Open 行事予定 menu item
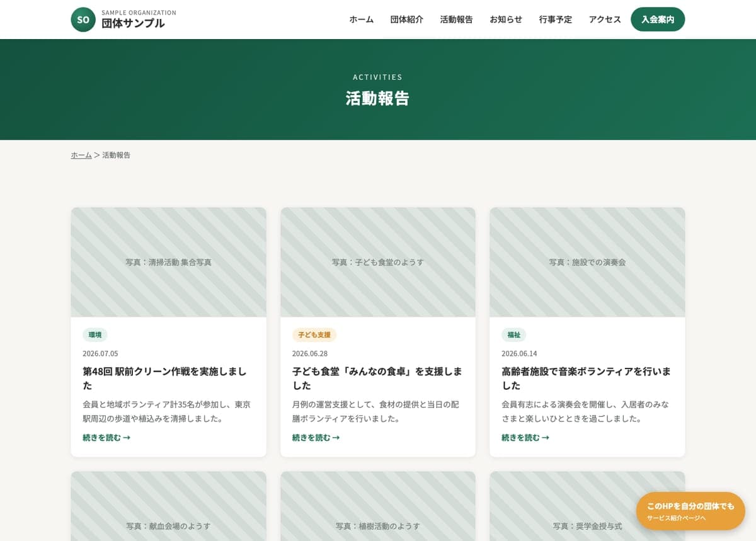Screen dimensions: 756x541 (x=556, y=20)
